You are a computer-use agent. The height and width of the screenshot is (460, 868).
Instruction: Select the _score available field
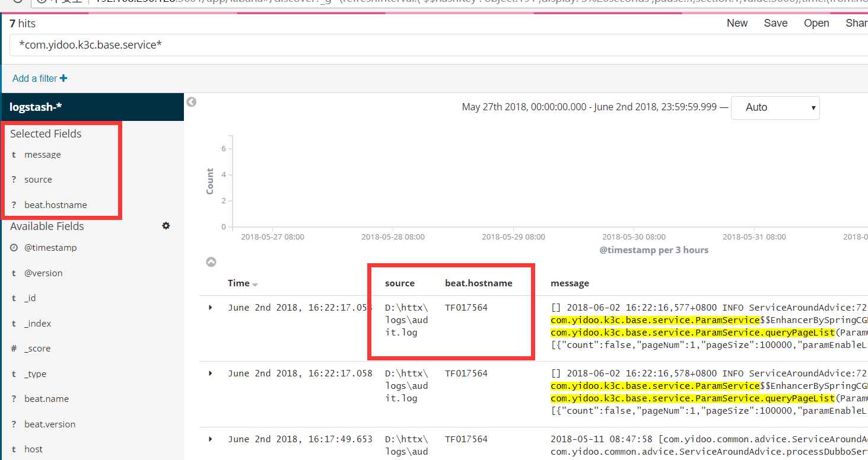37,349
